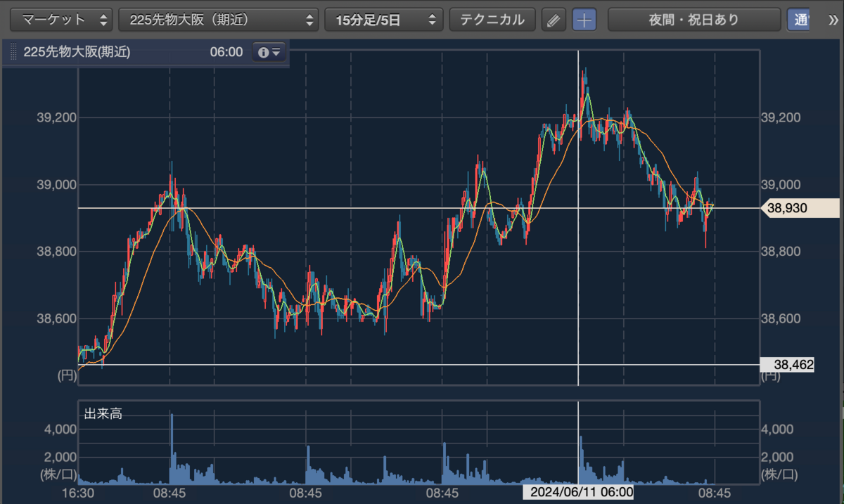Click the 38,930 current price label
The image size is (844, 504).
point(801,209)
